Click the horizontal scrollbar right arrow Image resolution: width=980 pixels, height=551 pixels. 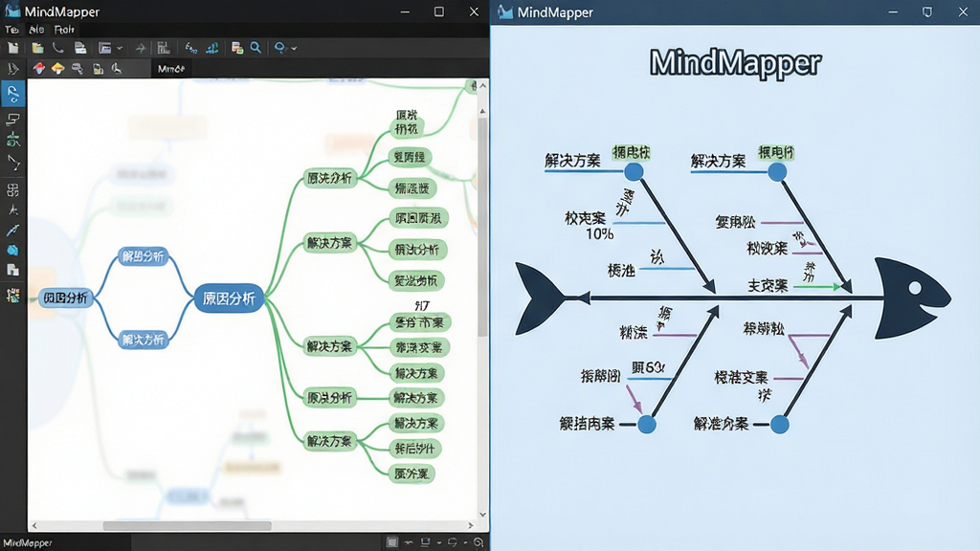coord(471,525)
